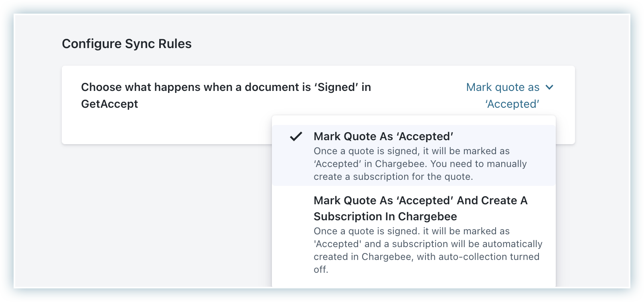This screenshot has width=644, height=302.
Task: Click the GetAccept word in the rule label
Action: [x=109, y=104]
